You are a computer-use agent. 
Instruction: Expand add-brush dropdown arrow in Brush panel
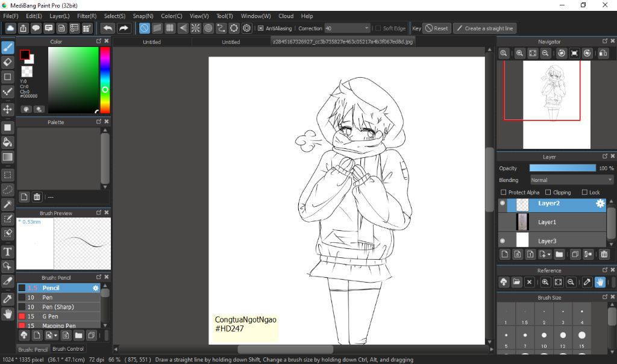tap(56, 336)
